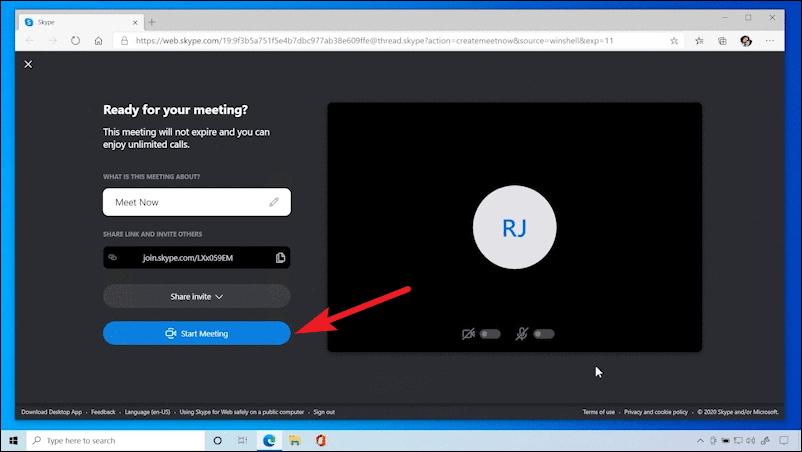802x452 pixels.
Task: Close the Skype tab
Action: point(135,22)
